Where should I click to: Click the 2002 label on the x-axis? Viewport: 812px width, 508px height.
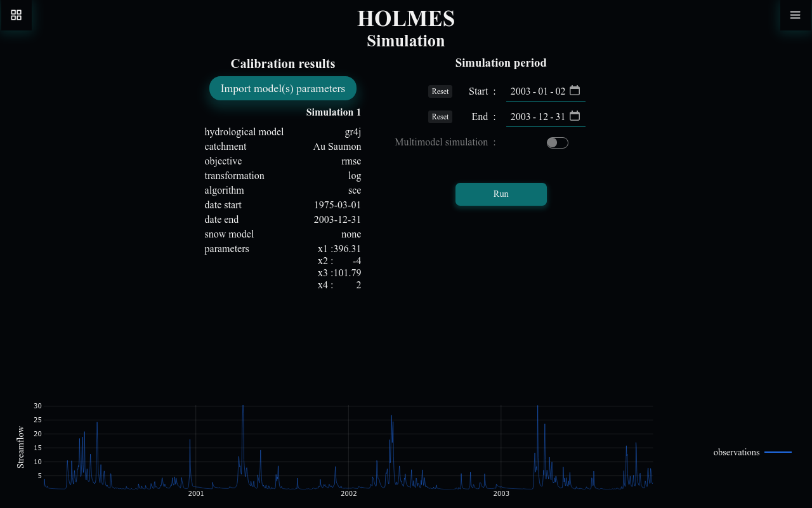pyautogui.click(x=348, y=493)
